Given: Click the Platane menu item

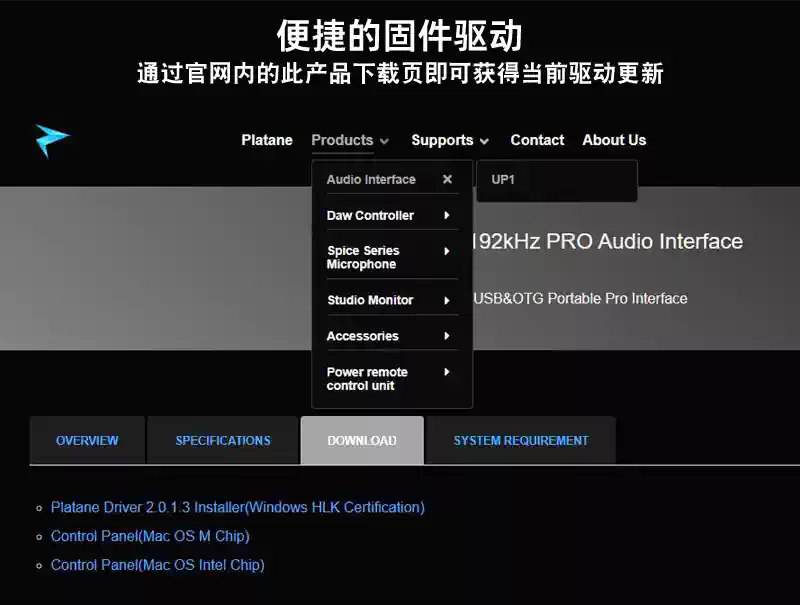Looking at the screenshot, I should 266,140.
